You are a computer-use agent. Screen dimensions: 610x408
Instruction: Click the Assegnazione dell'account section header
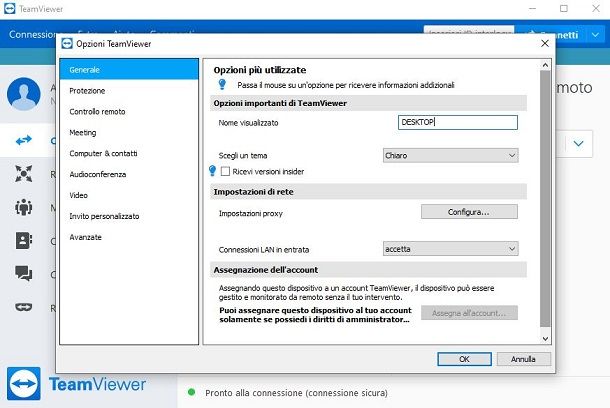[x=368, y=270]
